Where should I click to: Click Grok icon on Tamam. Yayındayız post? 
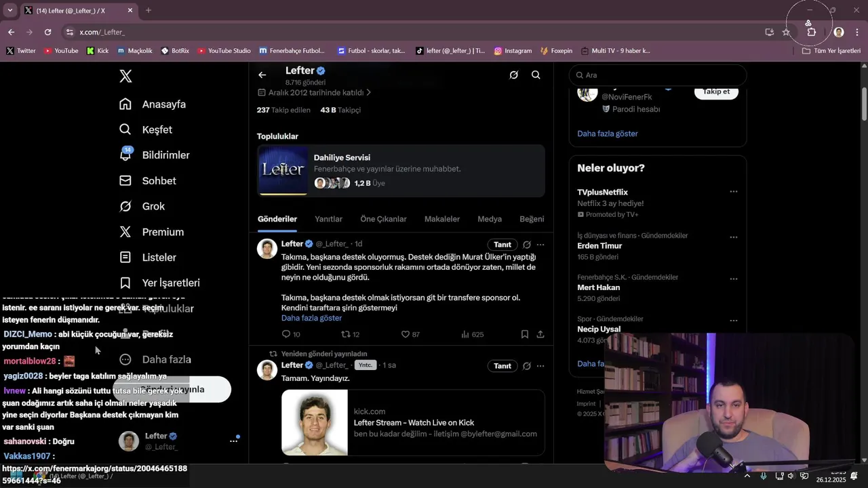(x=527, y=366)
